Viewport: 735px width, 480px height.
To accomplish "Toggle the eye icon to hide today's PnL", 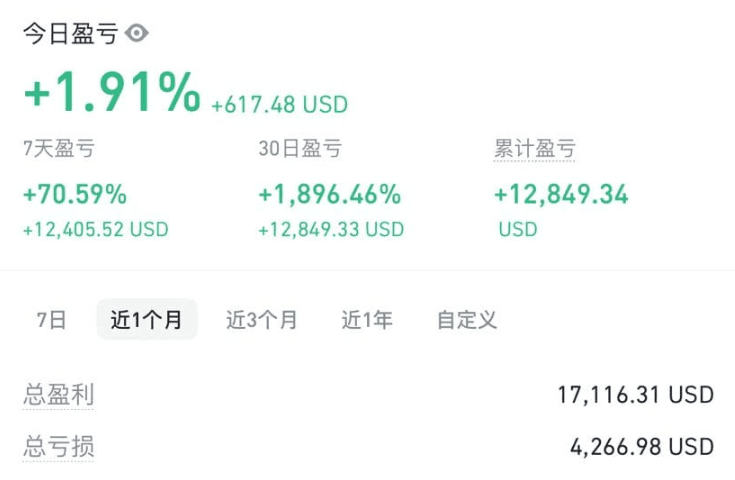I will [x=136, y=33].
